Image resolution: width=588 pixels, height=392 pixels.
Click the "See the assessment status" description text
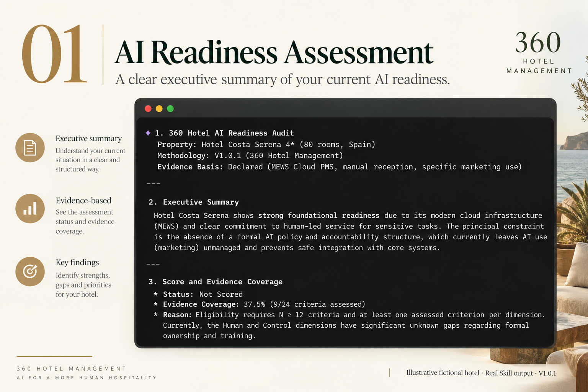coord(85,222)
